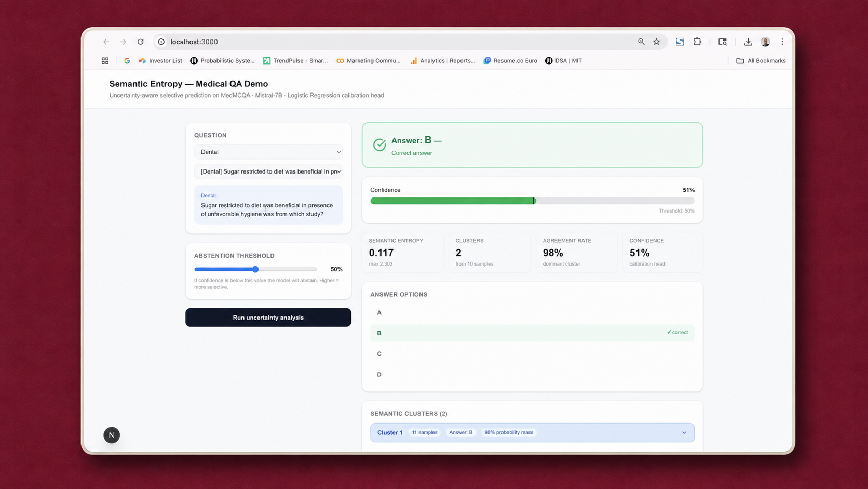The height and width of the screenshot is (489, 868).
Task: Select answer option B marked correct
Action: (532, 333)
